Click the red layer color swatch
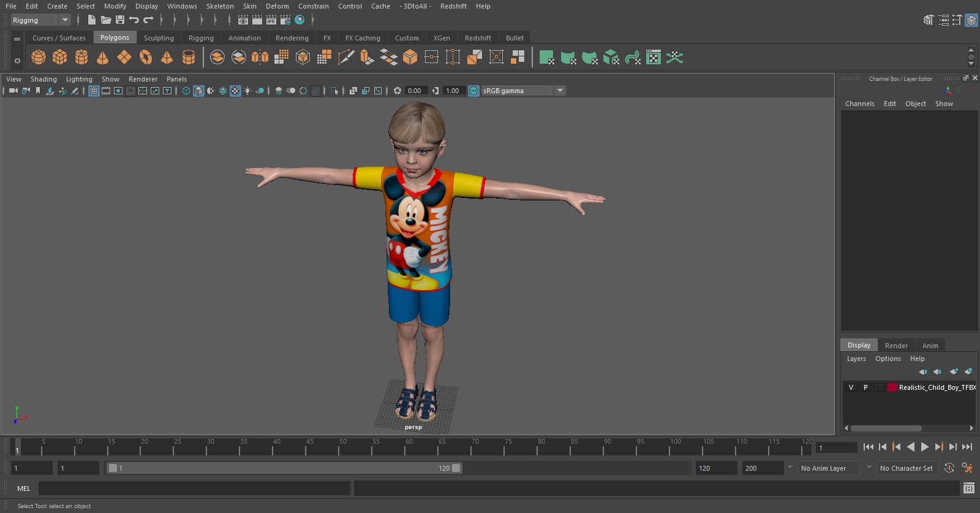Image resolution: width=980 pixels, height=513 pixels. point(892,387)
